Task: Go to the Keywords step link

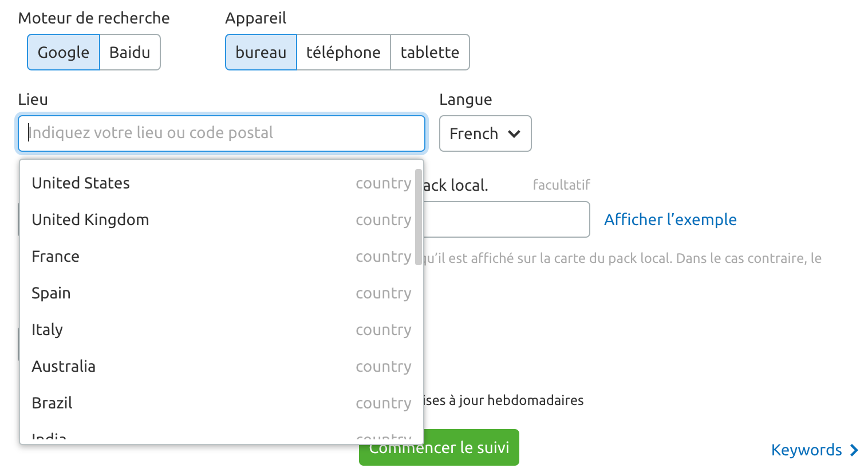Action: coord(814,450)
